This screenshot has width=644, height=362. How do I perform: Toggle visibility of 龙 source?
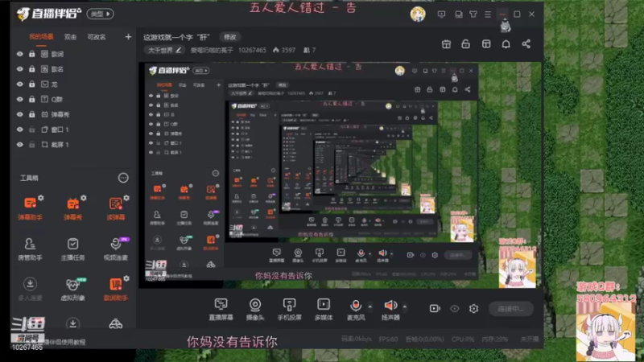(19, 84)
